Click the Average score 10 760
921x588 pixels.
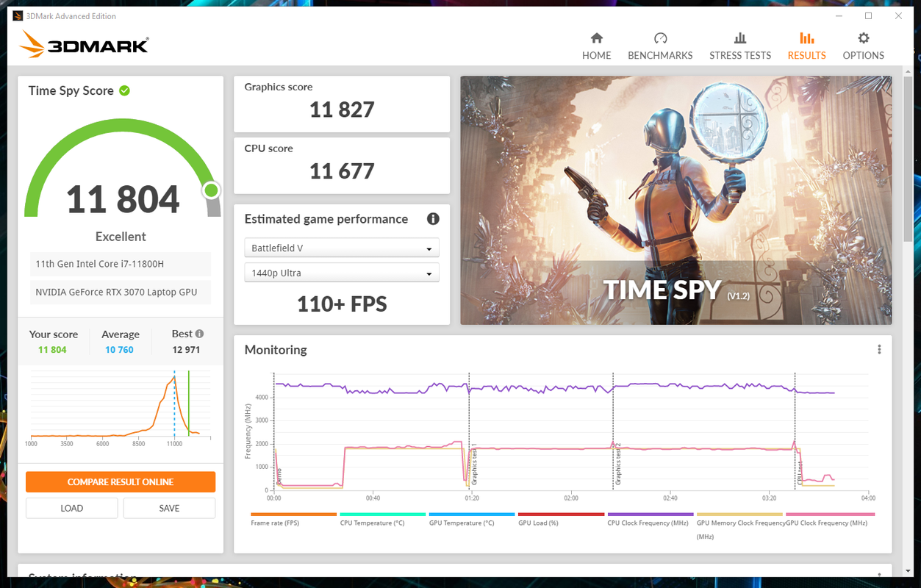click(119, 350)
